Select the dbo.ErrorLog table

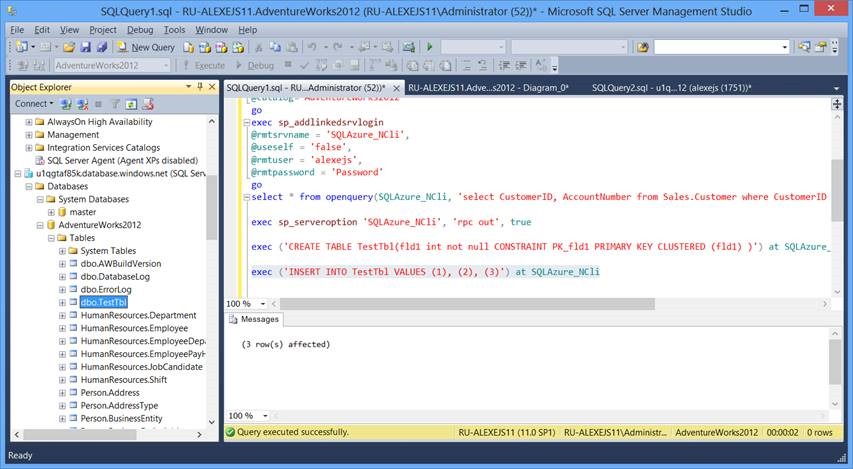[106, 289]
